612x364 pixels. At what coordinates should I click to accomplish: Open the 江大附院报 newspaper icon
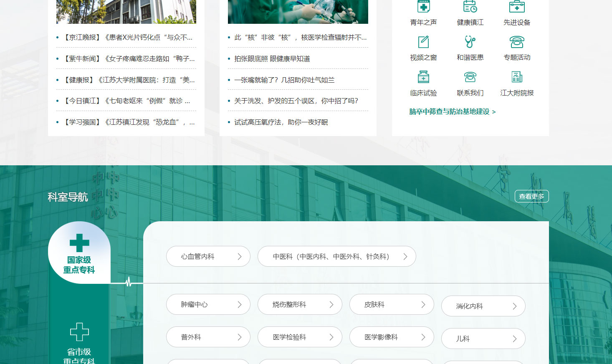[x=517, y=77]
